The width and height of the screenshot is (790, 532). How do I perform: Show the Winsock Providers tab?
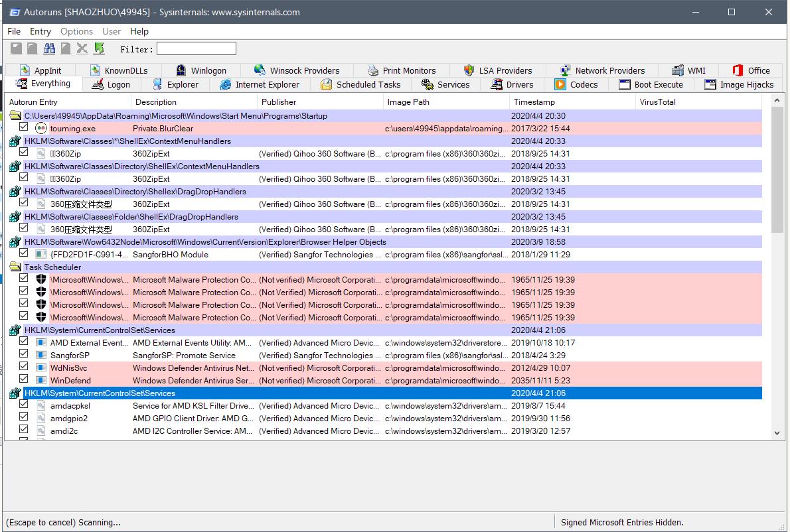point(297,70)
